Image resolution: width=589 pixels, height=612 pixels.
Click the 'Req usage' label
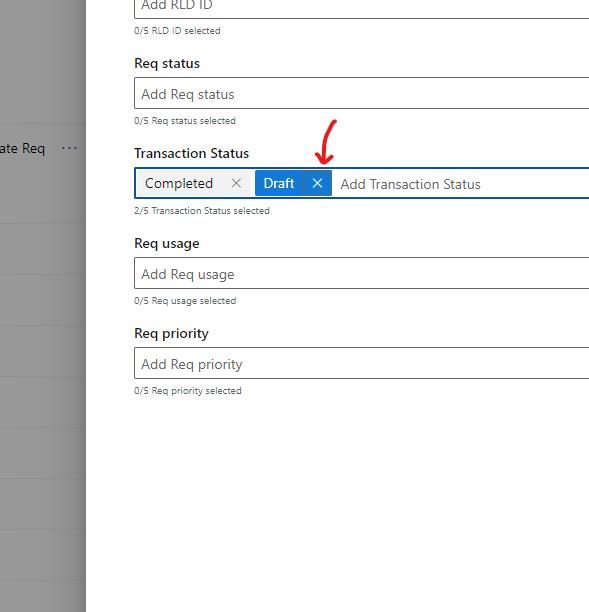pyautogui.click(x=167, y=244)
